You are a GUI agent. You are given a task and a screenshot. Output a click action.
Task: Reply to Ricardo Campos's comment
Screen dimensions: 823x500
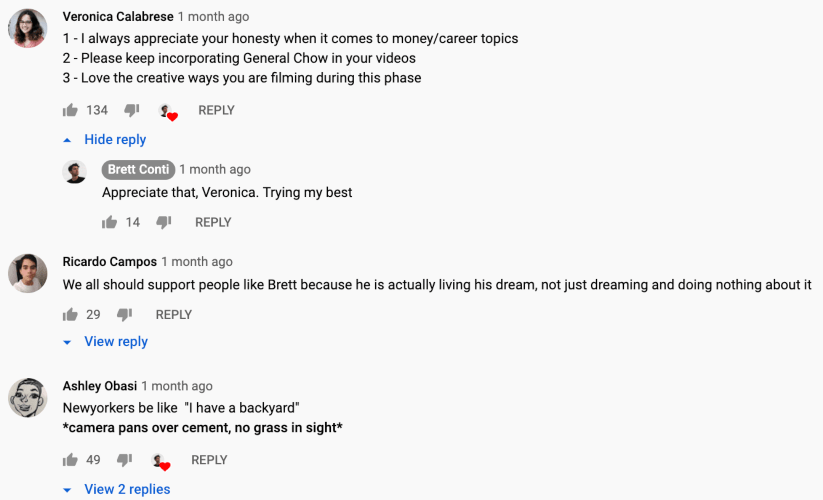173,314
